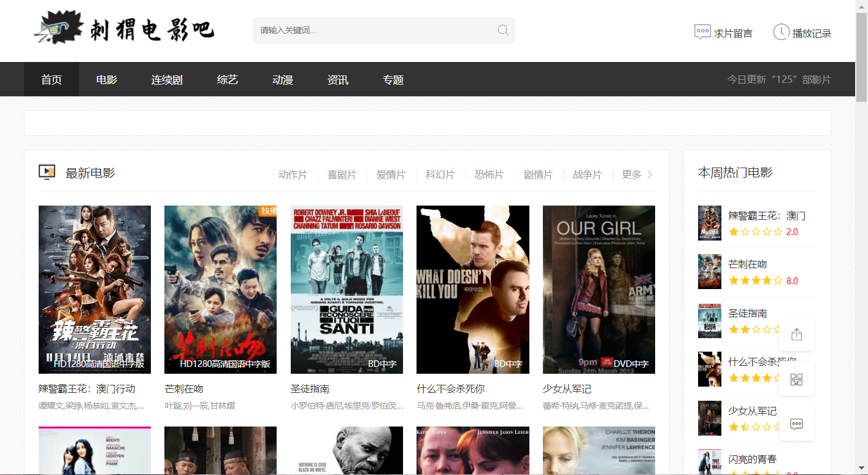This screenshot has height=475, width=868.
Task: Open the sidebar 闪亮的青春 small thumbnail
Action: [710, 462]
